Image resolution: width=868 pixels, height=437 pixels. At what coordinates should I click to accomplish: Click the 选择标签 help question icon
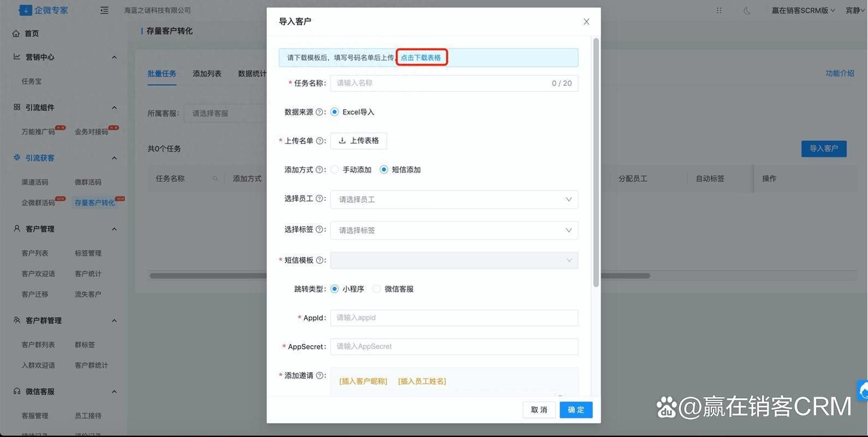pyautogui.click(x=319, y=229)
